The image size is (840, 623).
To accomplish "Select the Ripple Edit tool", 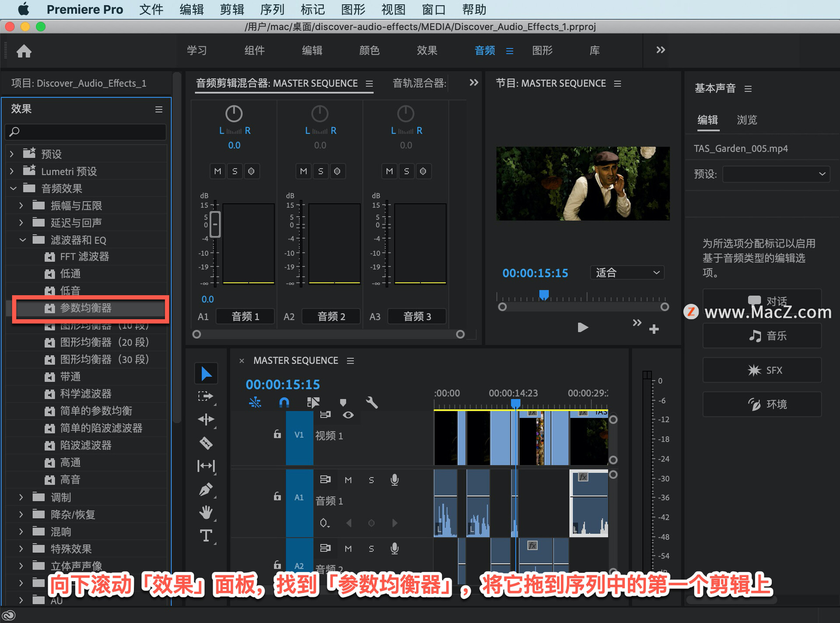I will pyautogui.click(x=206, y=420).
